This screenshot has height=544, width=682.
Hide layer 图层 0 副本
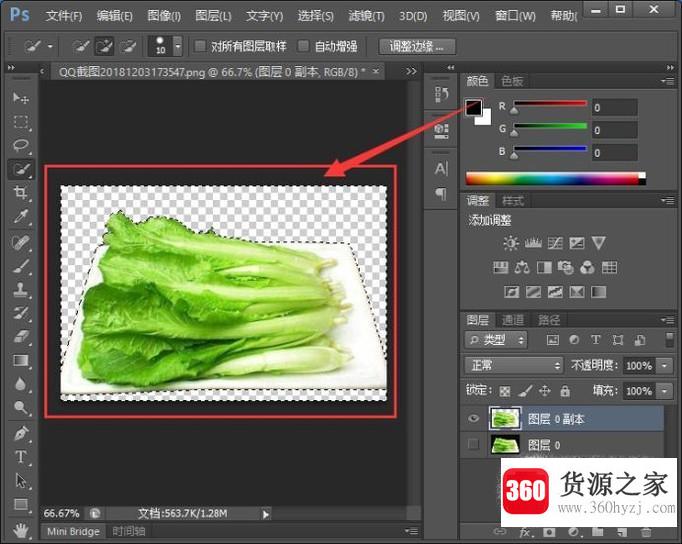474,418
